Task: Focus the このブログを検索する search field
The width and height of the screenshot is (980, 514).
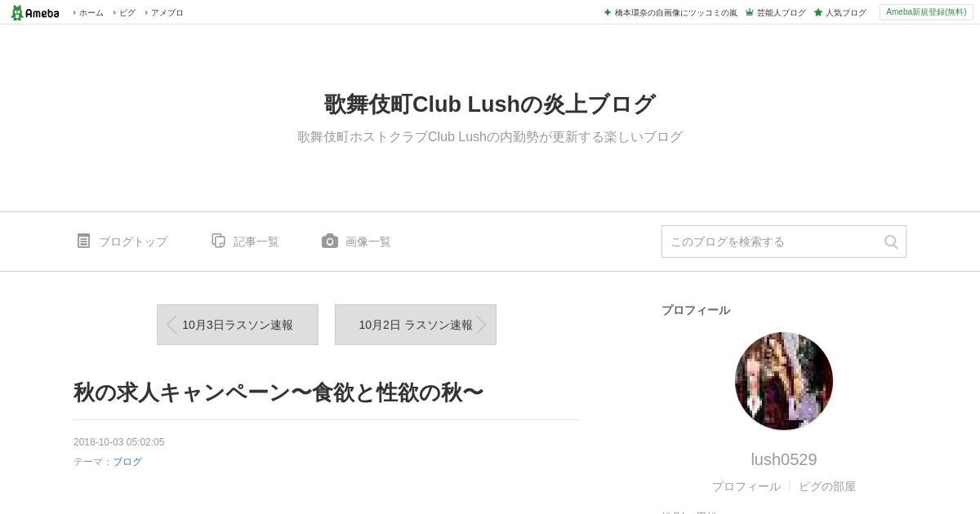Action: 772,241
